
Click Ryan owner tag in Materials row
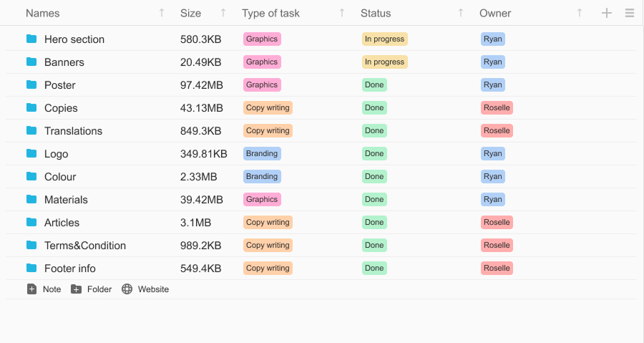pos(493,199)
